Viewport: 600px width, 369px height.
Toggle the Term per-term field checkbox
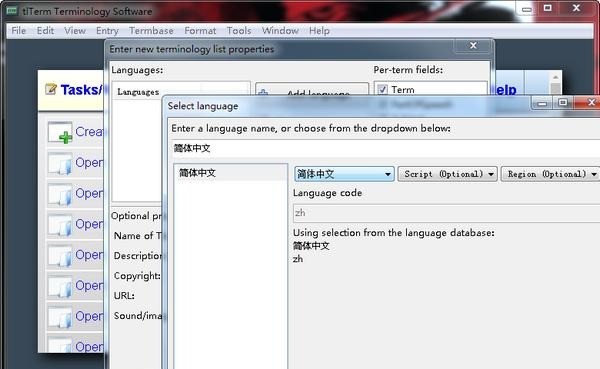pos(382,89)
